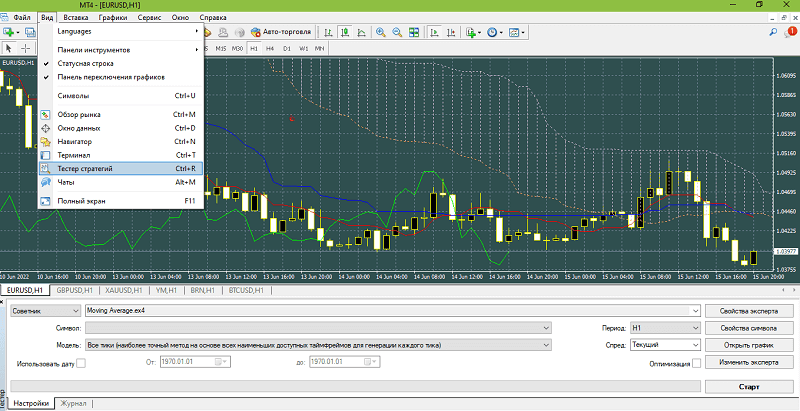Open the Советник type dropdown

[45, 311]
